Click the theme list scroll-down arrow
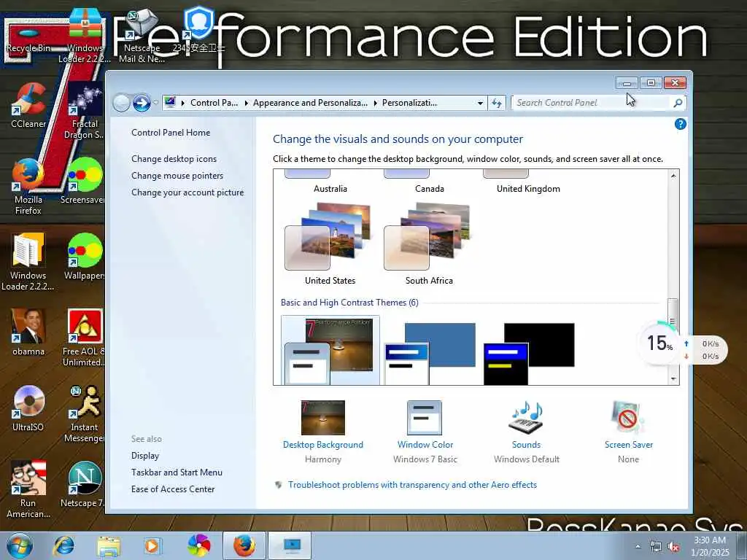The height and width of the screenshot is (560, 747). 673,379
